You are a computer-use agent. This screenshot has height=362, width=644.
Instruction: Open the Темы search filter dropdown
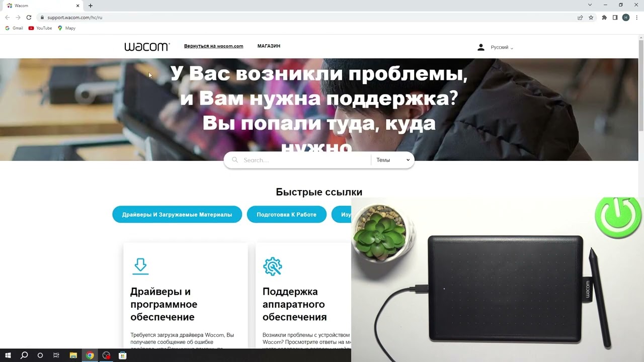(x=393, y=160)
